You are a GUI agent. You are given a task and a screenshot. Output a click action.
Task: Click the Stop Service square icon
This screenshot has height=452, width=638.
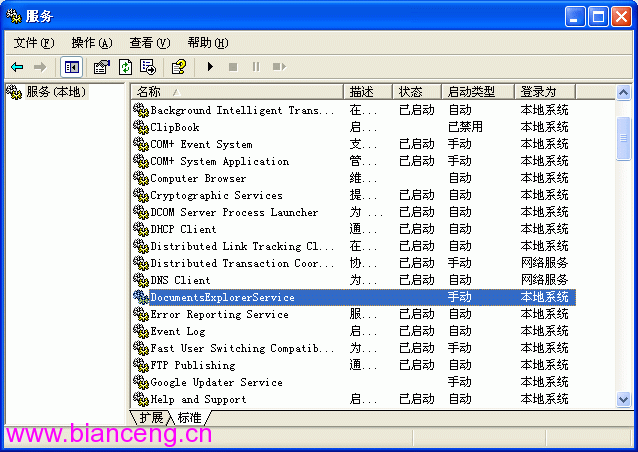point(233,67)
